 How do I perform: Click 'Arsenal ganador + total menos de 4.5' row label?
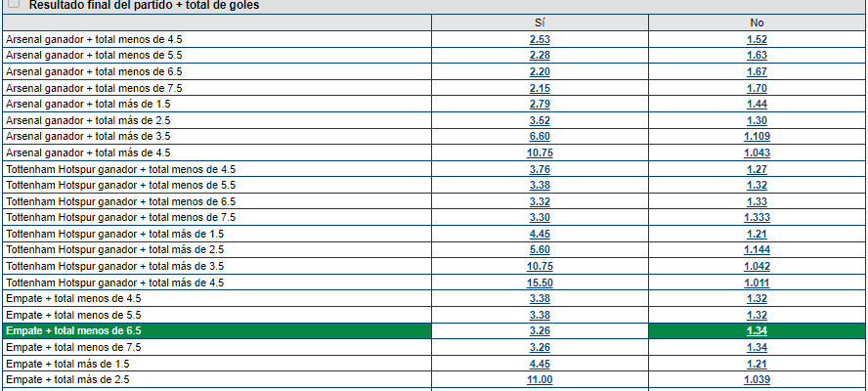pyautogui.click(x=94, y=39)
